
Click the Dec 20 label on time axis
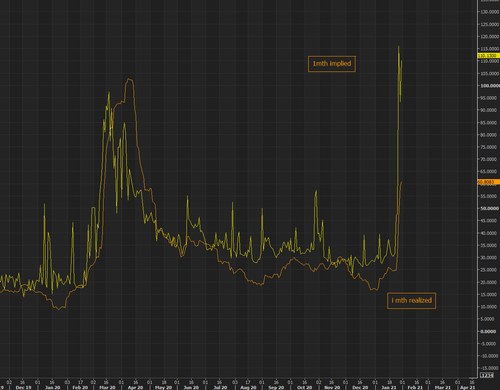click(361, 387)
